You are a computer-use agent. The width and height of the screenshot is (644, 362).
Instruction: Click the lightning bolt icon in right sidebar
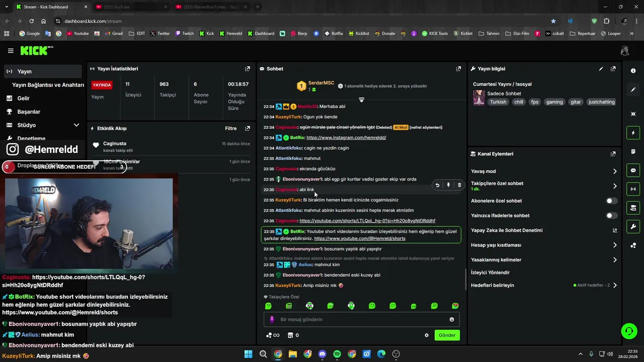click(x=633, y=133)
